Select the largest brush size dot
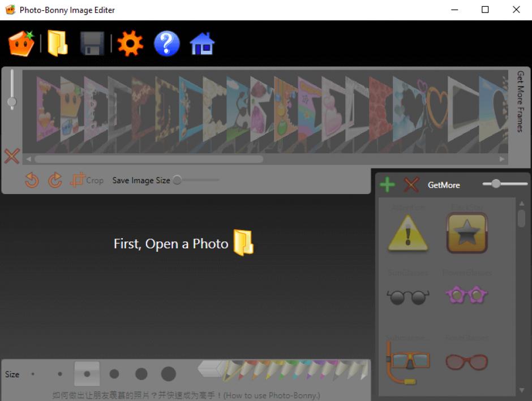The height and width of the screenshot is (401, 532). pos(168,374)
